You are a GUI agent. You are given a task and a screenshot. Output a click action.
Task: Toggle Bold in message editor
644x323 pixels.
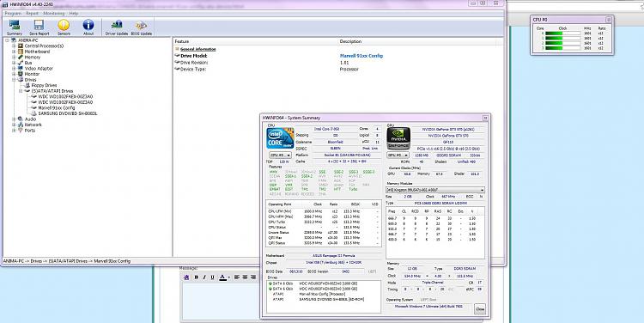197,277
